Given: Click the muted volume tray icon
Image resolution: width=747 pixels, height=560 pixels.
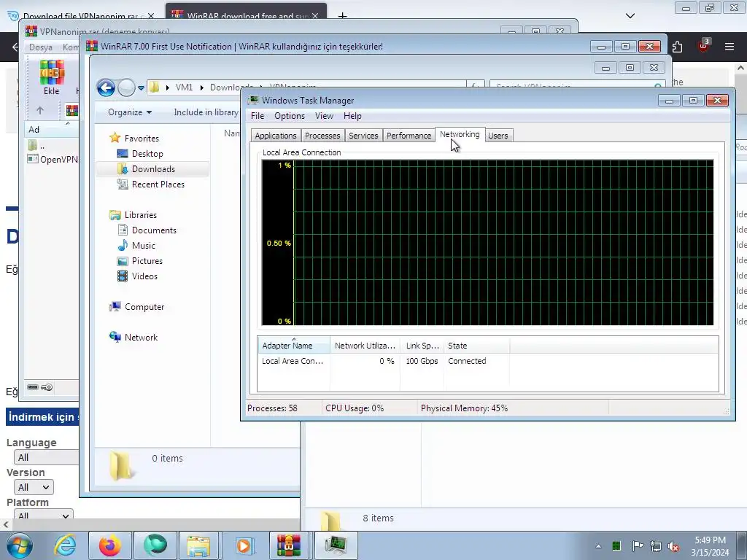Looking at the screenshot, I should pyautogui.click(x=673, y=546).
